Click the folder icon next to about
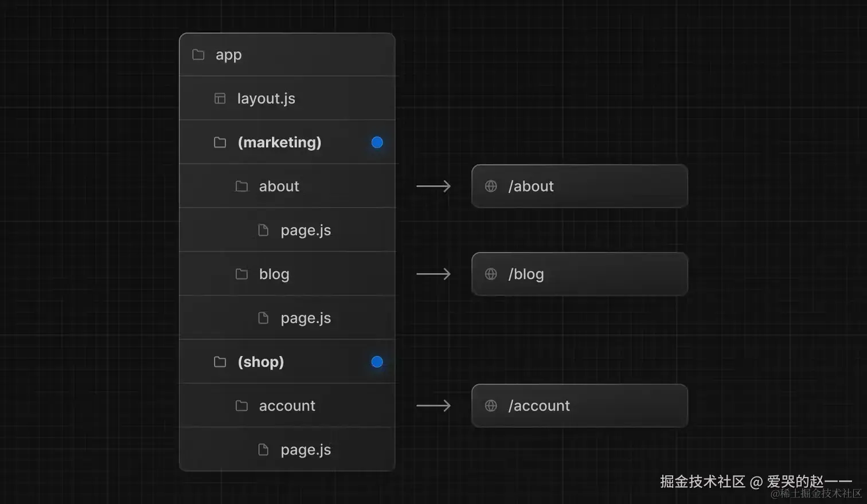867x504 pixels. point(241,186)
